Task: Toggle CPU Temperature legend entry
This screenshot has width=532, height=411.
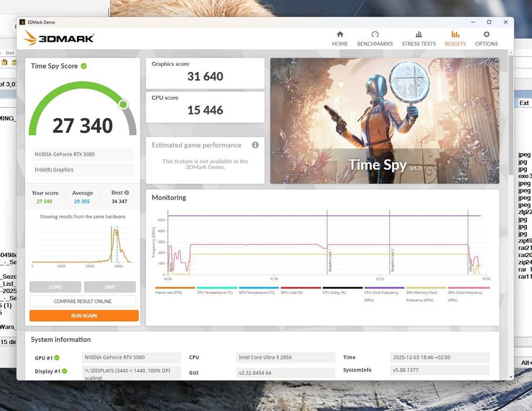Action: (217, 291)
